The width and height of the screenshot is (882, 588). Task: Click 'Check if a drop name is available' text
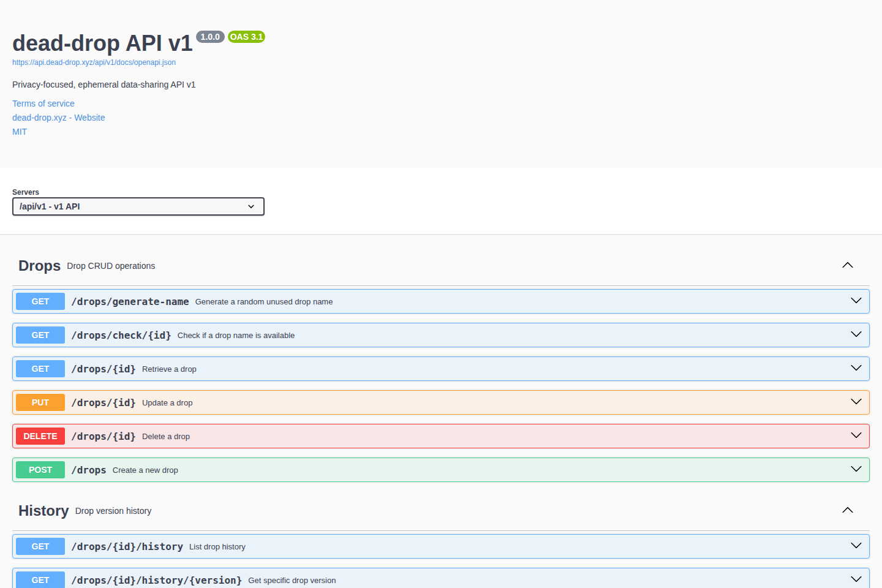236,336
